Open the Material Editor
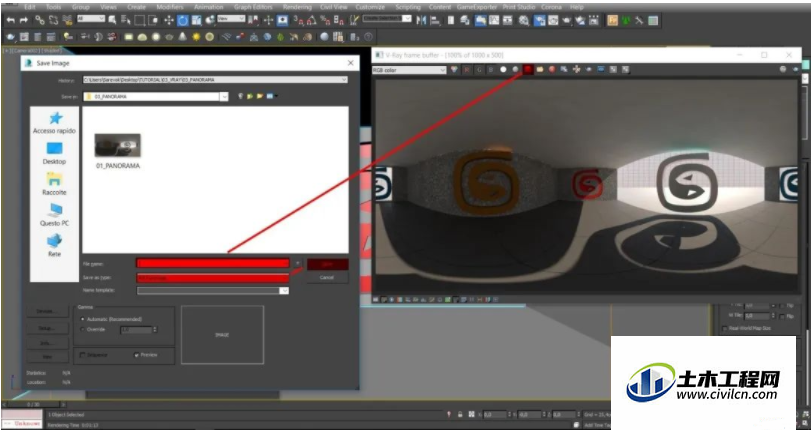The width and height of the screenshot is (812, 430). 524,20
